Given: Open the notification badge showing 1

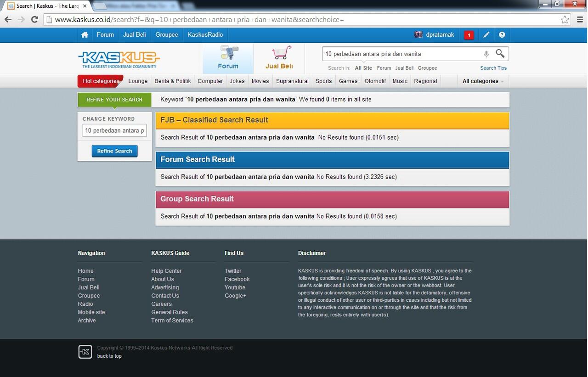Looking at the screenshot, I should pyautogui.click(x=469, y=35).
